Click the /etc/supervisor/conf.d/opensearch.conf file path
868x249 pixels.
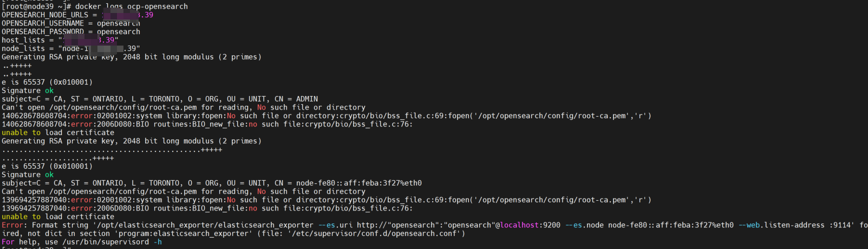coord(376,234)
